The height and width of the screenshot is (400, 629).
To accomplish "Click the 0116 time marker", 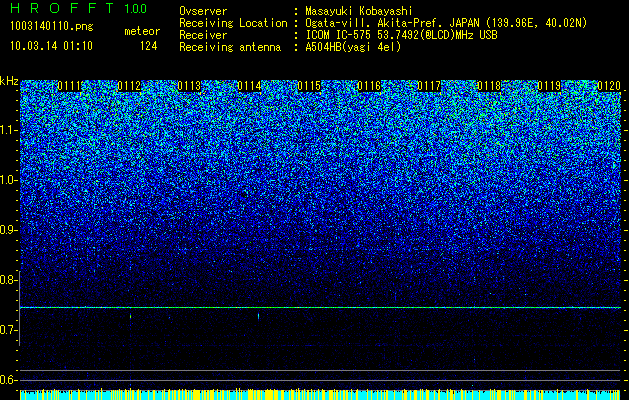I will (369, 86).
